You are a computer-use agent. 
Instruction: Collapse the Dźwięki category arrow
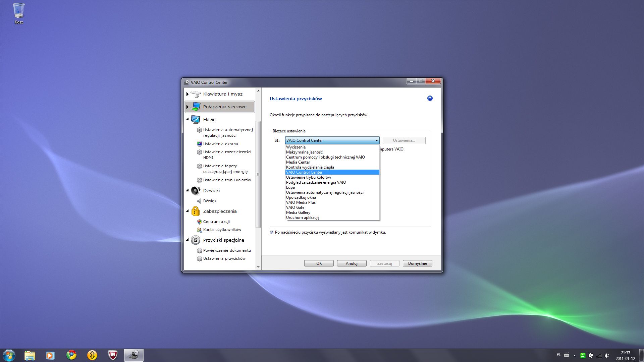[x=187, y=190]
